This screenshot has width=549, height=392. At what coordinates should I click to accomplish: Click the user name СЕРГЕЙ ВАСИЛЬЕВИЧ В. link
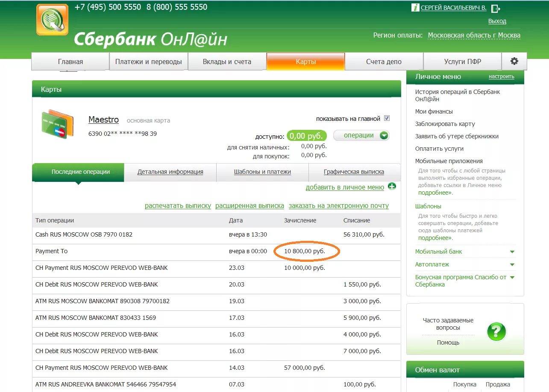(453, 8)
